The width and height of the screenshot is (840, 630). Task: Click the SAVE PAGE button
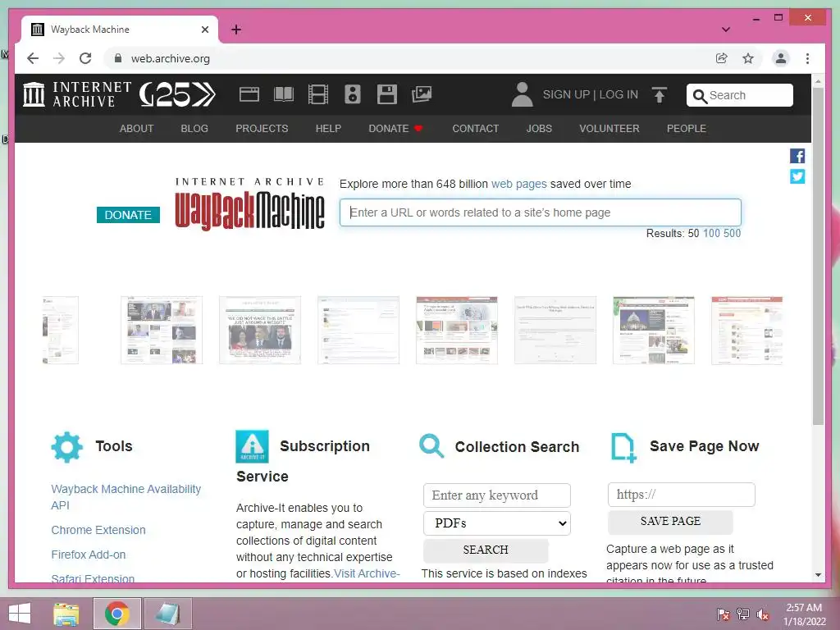point(670,521)
